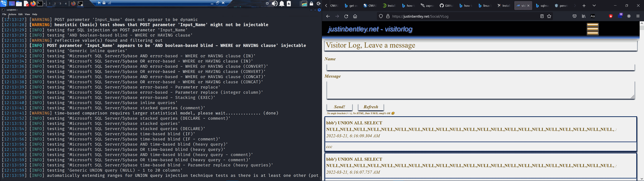Open terminal emulator from panel launcher
This screenshot has height=181, width=644.
(40, 4)
